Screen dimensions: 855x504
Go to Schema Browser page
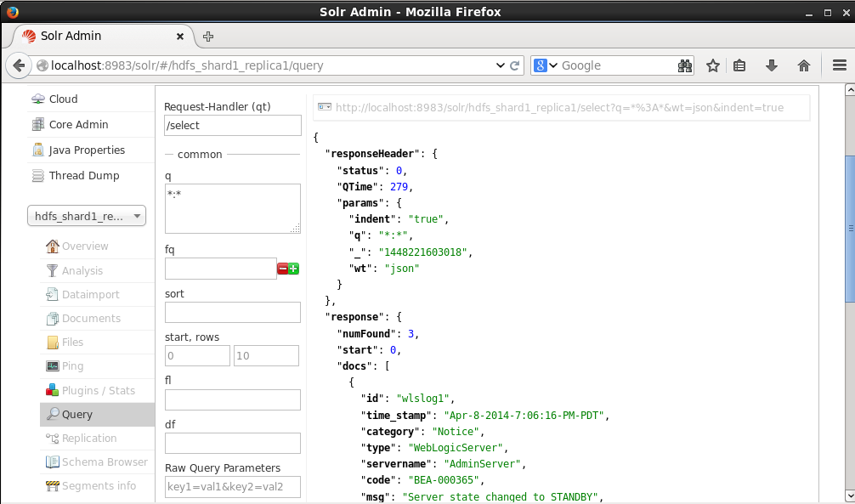[97, 462]
